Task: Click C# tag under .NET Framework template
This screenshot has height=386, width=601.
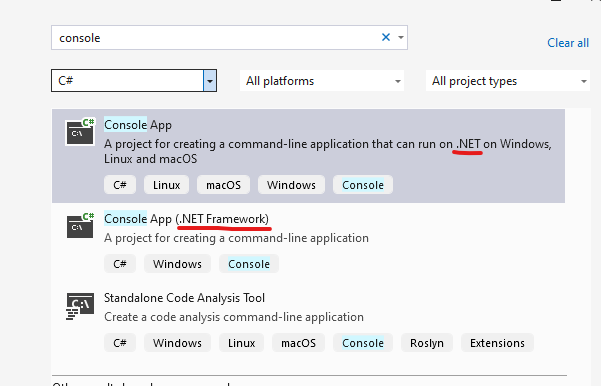Action: pos(120,264)
